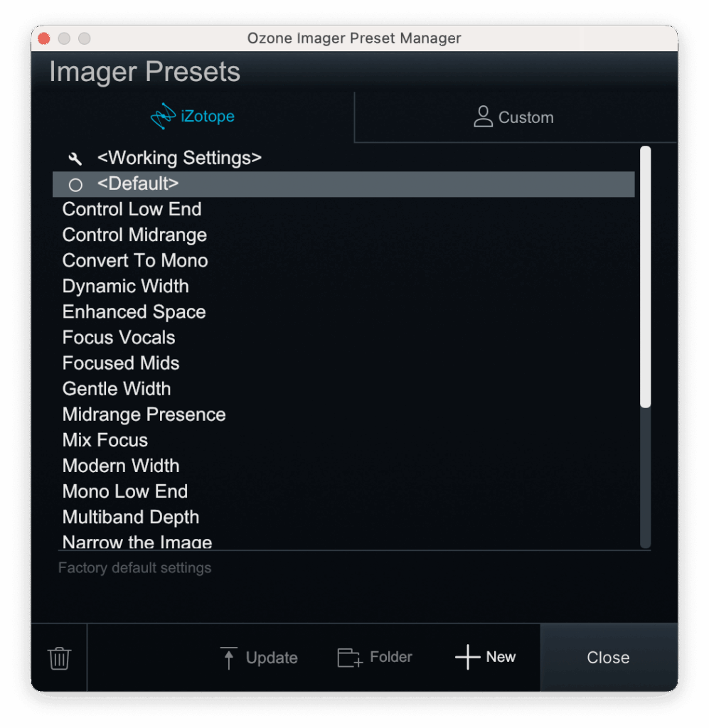Choose the Midrange Presence preset
Screen dimensions: 709x728
(x=144, y=414)
